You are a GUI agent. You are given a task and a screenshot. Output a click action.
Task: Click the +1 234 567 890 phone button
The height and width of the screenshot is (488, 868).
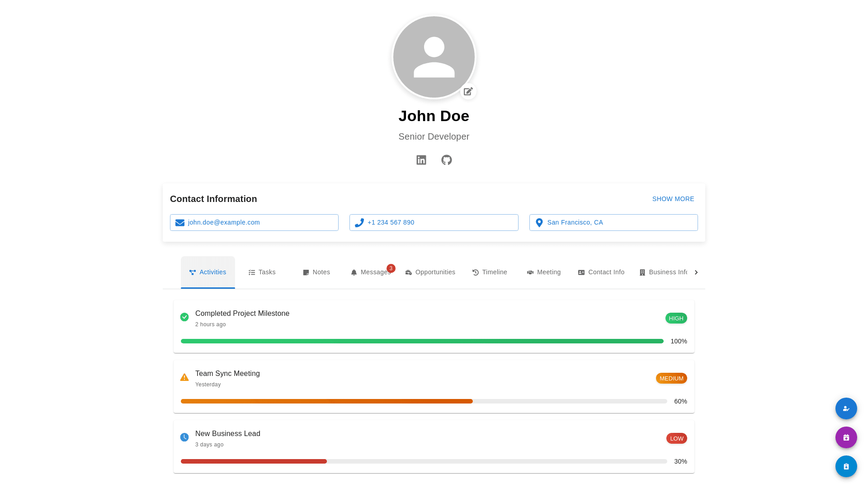434,222
